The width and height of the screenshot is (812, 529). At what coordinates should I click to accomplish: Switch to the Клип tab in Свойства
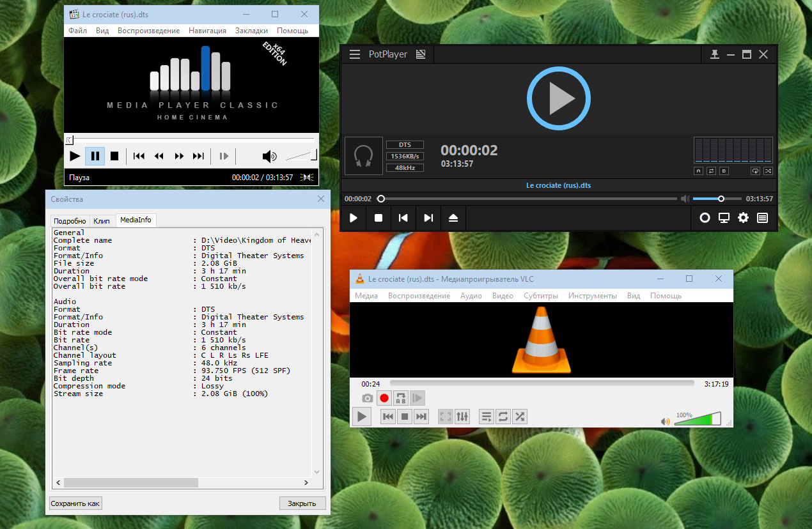[x=102, y=221]
